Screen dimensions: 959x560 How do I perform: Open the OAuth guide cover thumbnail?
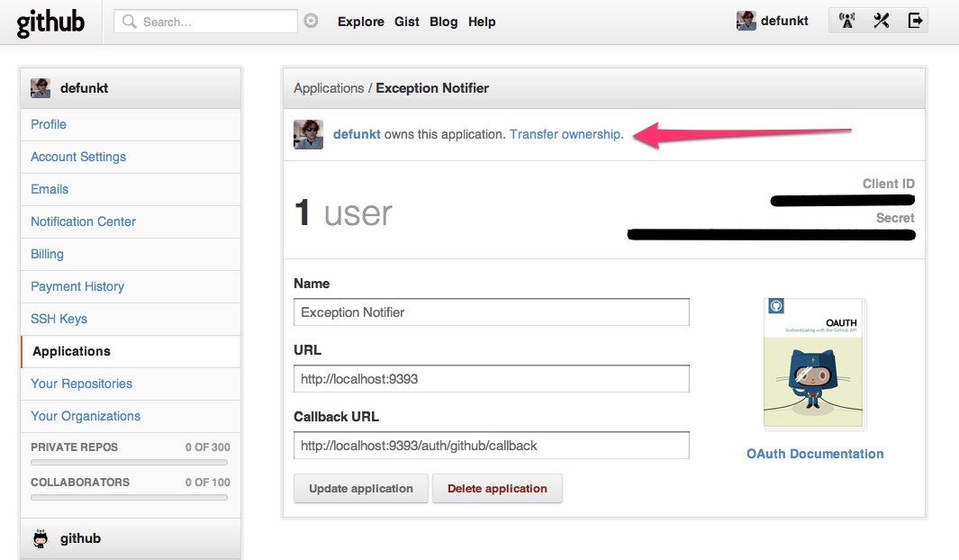(x=814, y=364)
